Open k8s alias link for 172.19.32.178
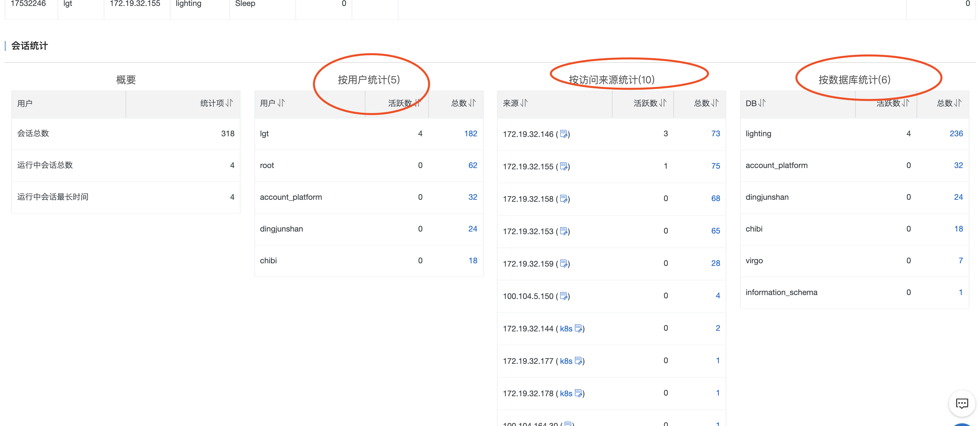980x426 pixels. tap(566, 393)
